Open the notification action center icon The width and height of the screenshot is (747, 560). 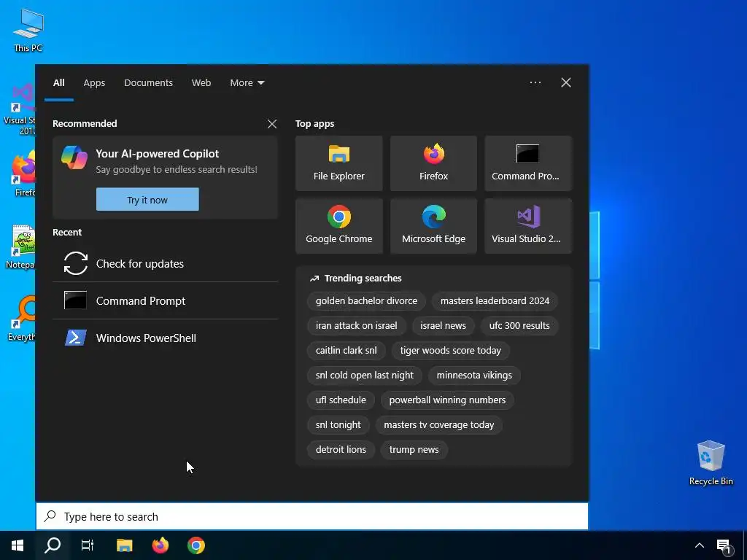tap(724, 545)
